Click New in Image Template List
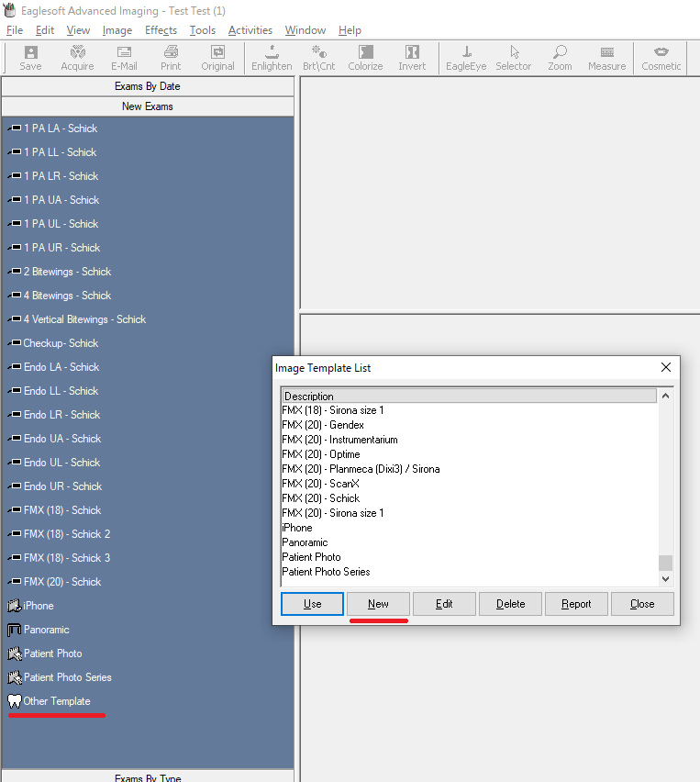Image resolution: width=700 pixels, height=782 pixels. [378, 604]
